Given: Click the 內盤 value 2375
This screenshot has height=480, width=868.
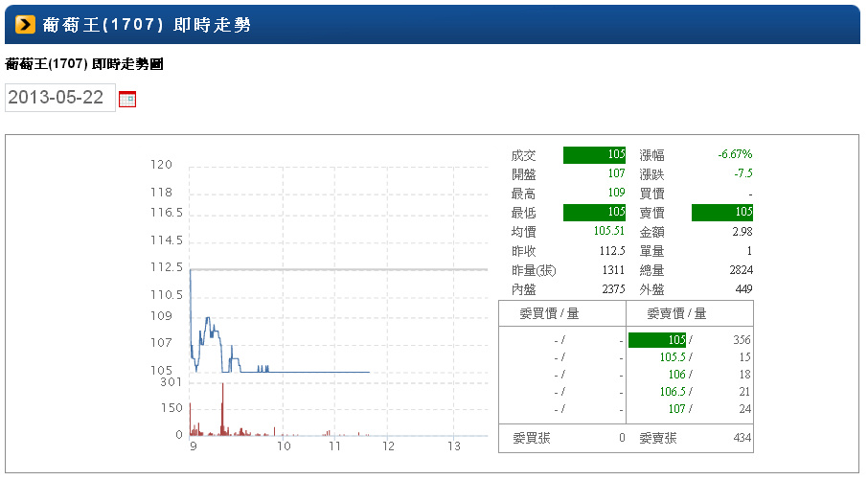Looking at the screenshot, I should point(613,289).
